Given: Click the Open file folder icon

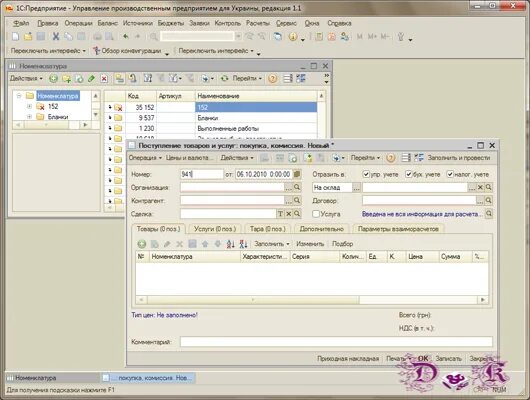Looking at the screenshot, I should pyautogui.click(x=28, y=37).
